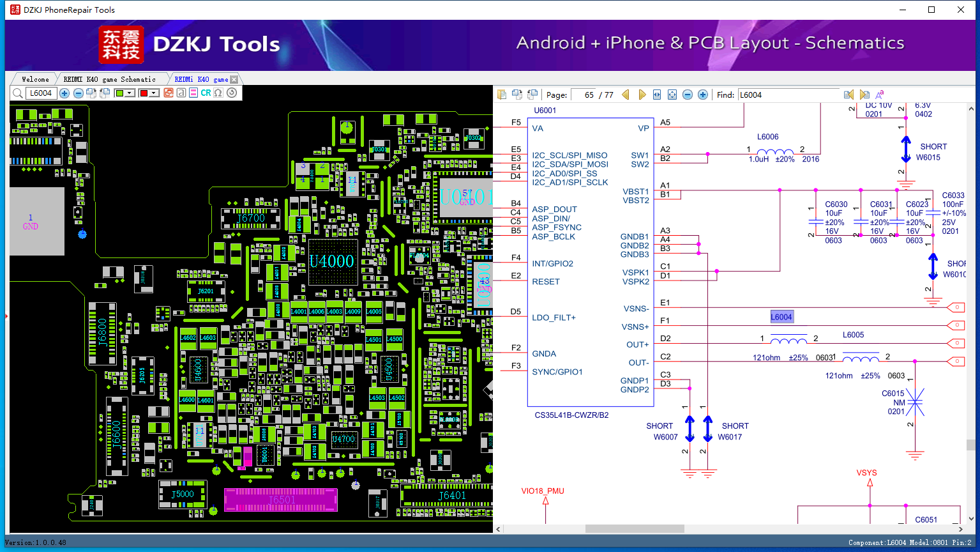Click the L6006 inductor label in schematic
980x552 pixels.
coord(768,137)
